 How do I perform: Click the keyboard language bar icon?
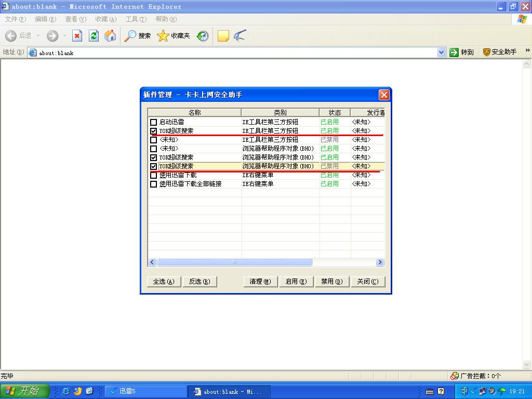(430, 392)
